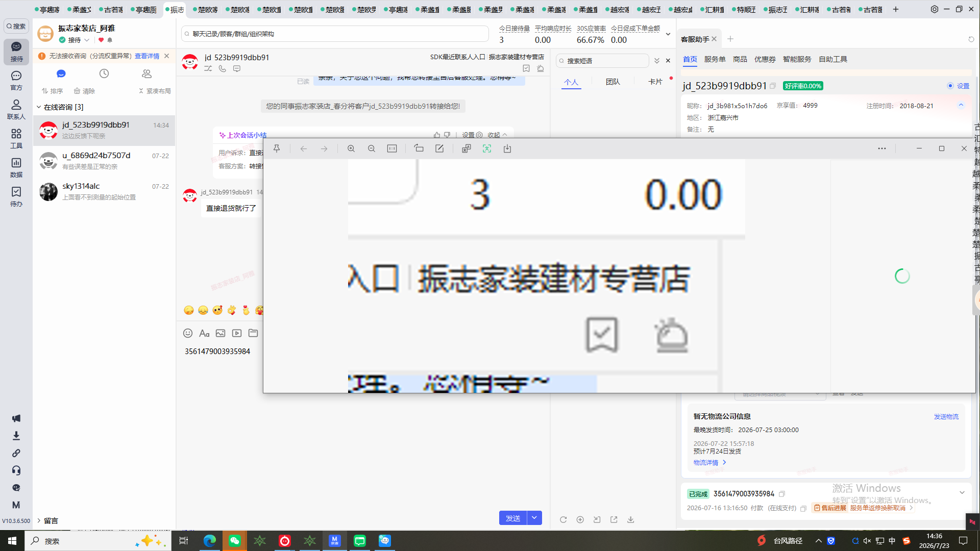Open the 接待 reception section in the sidebar
The height and width of the screenshot is (551, 980).
coord(16,52)
